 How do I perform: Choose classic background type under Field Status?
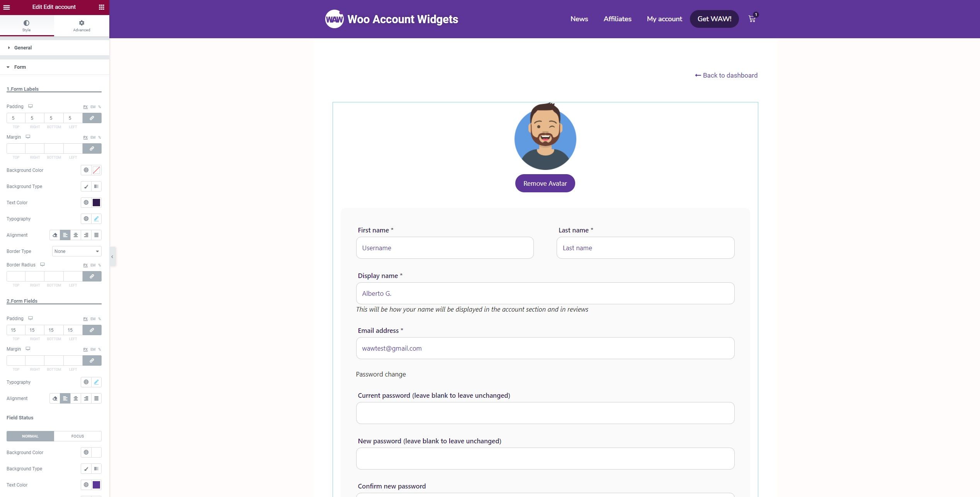(86, 468)
